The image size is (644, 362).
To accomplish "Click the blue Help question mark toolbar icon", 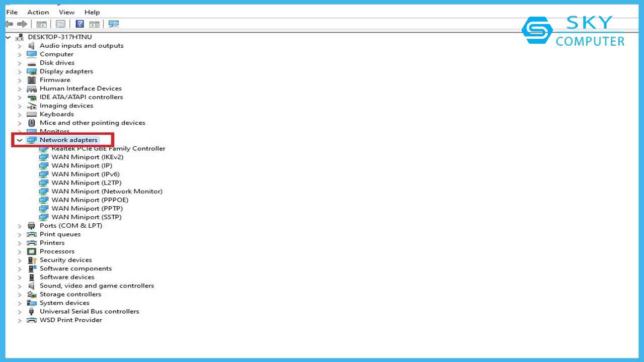I will tap(79, 24).
